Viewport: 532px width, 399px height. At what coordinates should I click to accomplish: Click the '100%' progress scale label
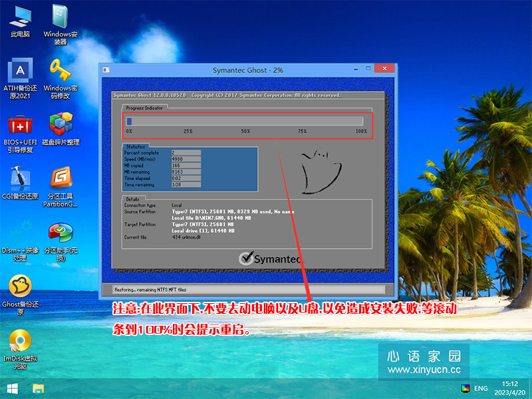coord(361,131)
